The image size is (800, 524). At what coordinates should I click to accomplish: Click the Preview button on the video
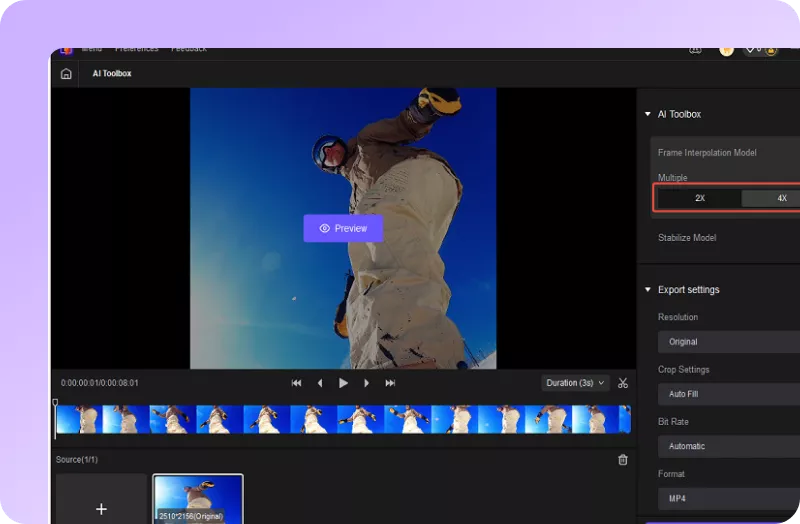click(x=343, y=228)
